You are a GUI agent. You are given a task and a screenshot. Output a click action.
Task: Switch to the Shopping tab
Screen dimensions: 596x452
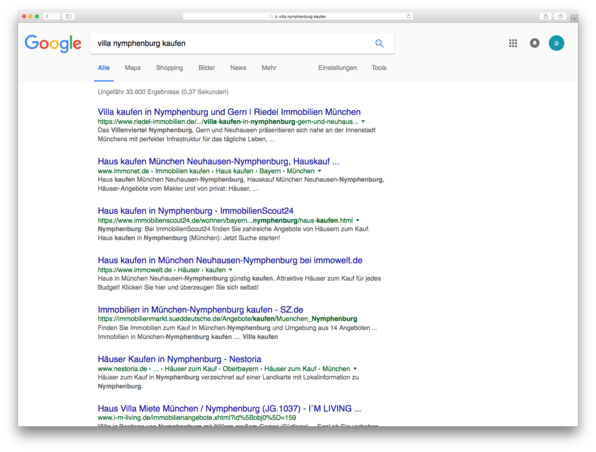[x=170, y=68]
